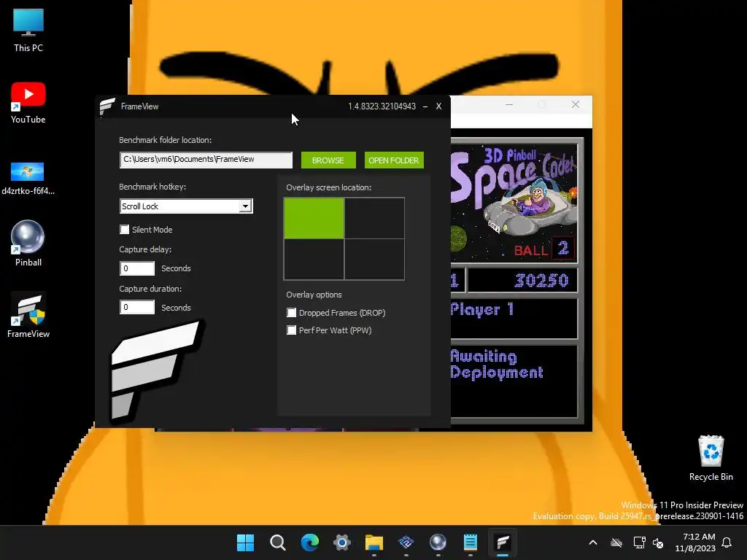Select the d4zrtko-f6f4 image file on desktop
The image size is (747, 560).
28,178
